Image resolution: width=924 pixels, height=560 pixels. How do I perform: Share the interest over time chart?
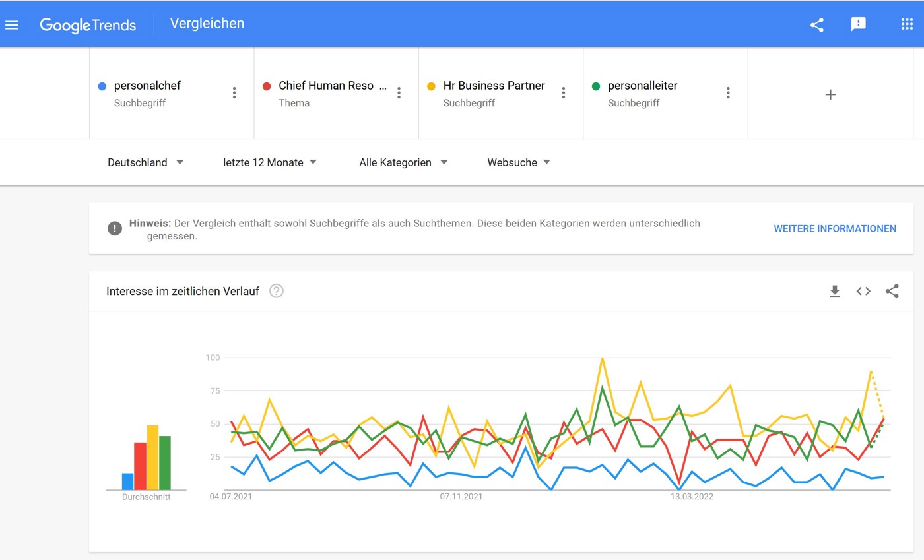(x=892, y=291)
